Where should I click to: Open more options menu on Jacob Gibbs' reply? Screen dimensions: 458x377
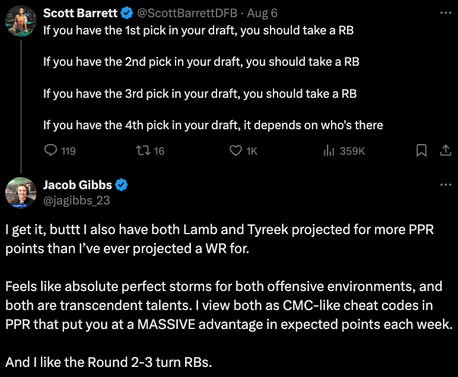tap(445, 184)
